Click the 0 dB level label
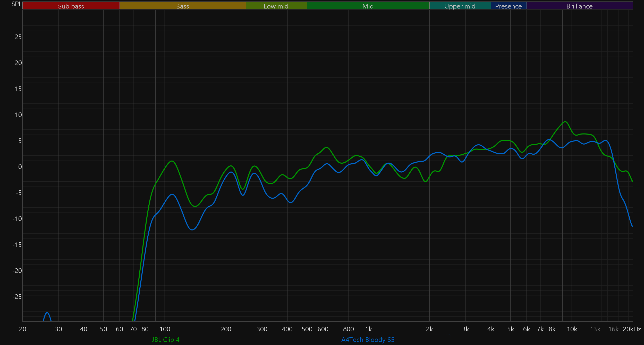The image size is (644, 345). point(20,167)
